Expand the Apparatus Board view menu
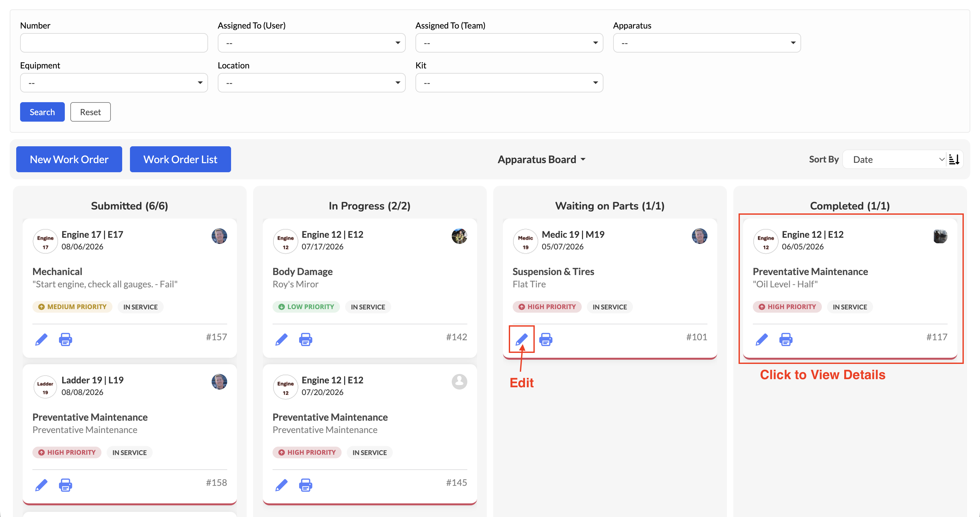980x517 pixels. 541,160
